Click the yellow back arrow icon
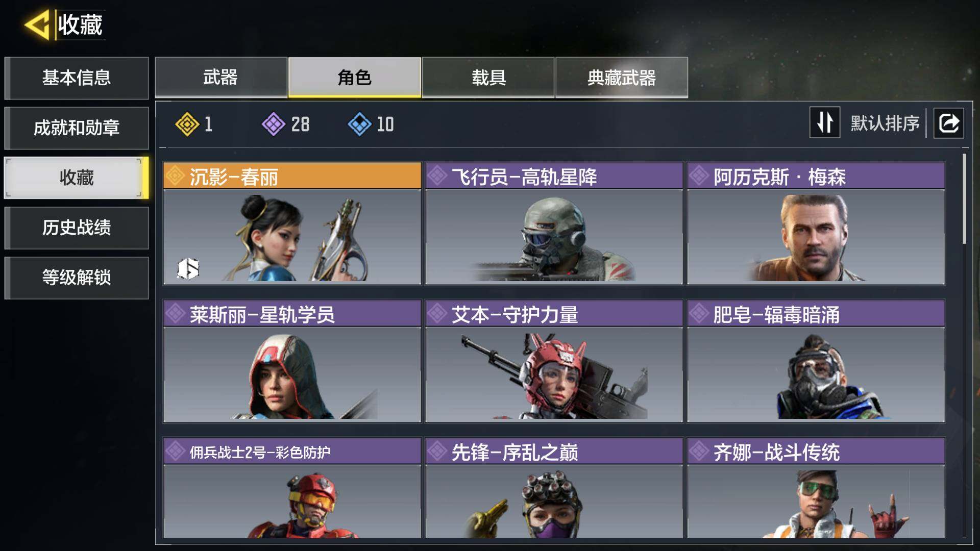 coord(37,24)
